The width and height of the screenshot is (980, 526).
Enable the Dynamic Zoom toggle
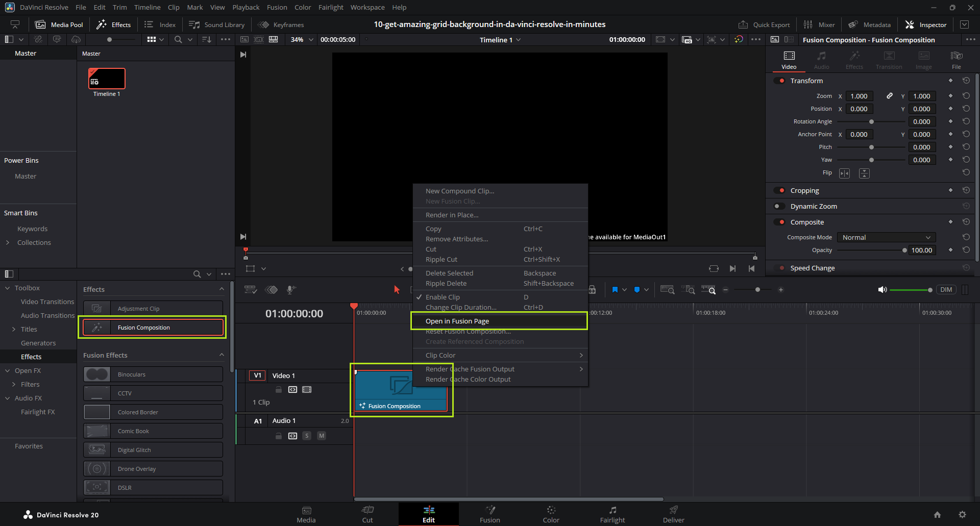[779, 206]
